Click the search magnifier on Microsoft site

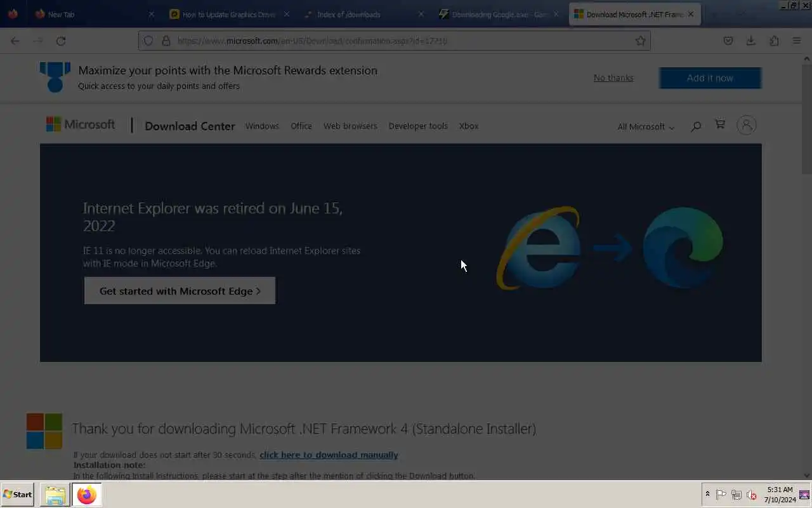click(696, 126)
